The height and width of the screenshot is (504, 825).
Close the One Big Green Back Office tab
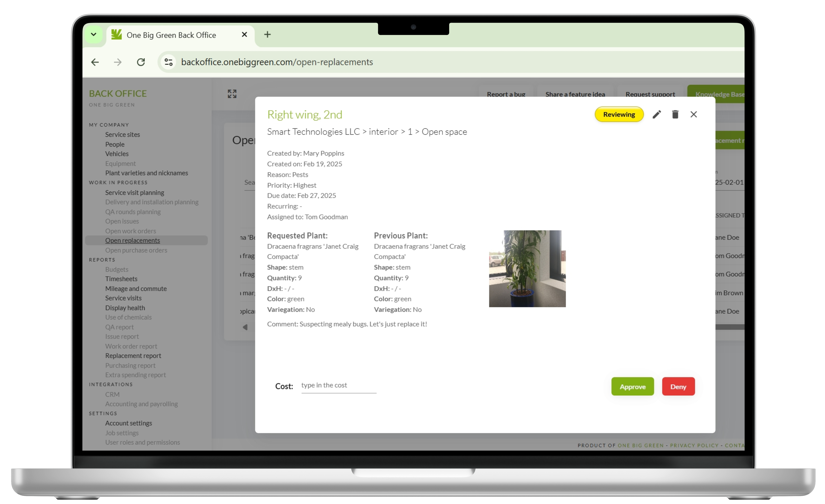coord(244,35)
